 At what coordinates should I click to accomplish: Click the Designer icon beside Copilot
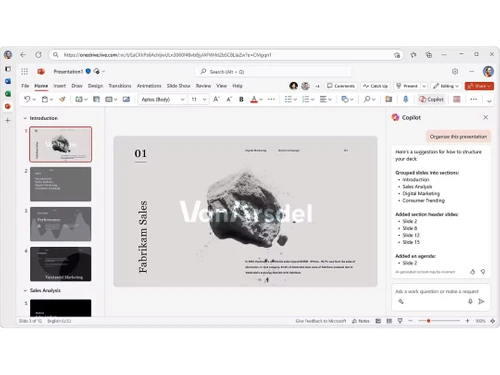[457, 99]
